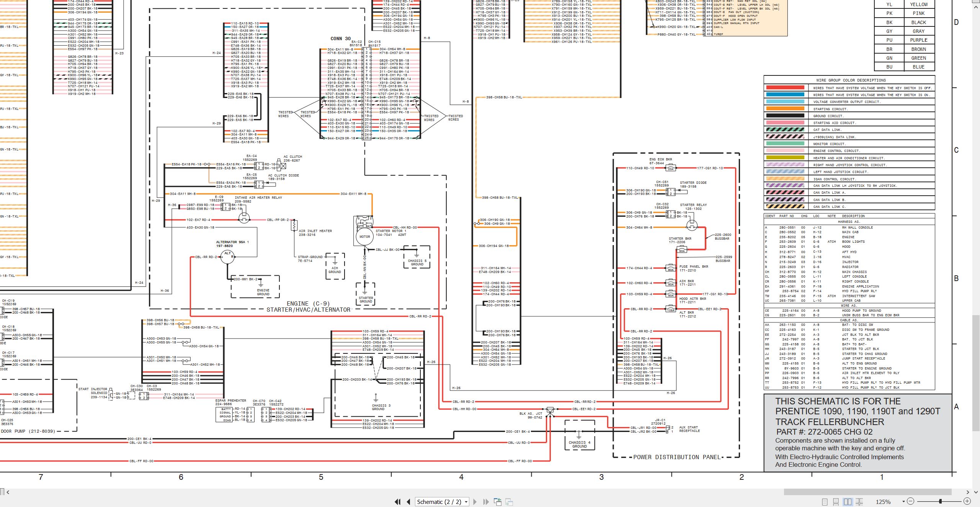Viewport: 980px width, 507px height.
Task: Click the 'HEATER AND AIR CONDITIONER CIRCUIT.' legend row
Action: coord(849,158)
